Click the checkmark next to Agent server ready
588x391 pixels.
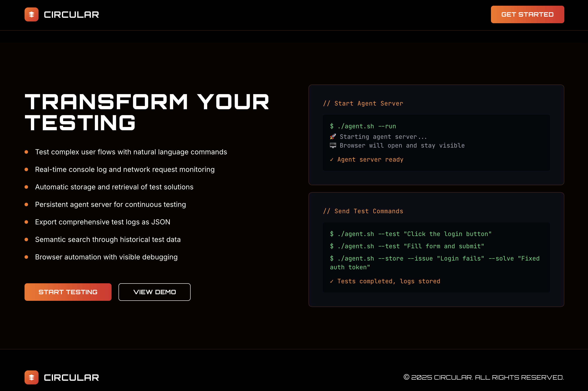pos(331,160)
